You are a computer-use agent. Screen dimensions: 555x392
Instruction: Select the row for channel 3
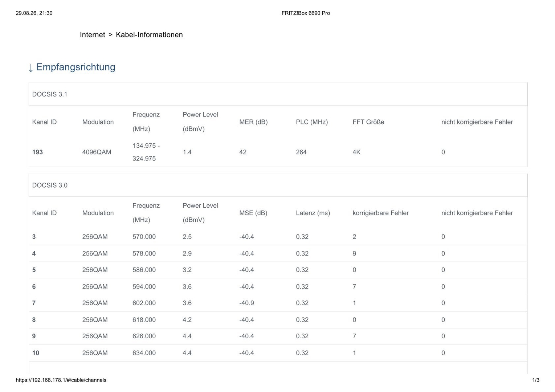(x=278, y=237)
